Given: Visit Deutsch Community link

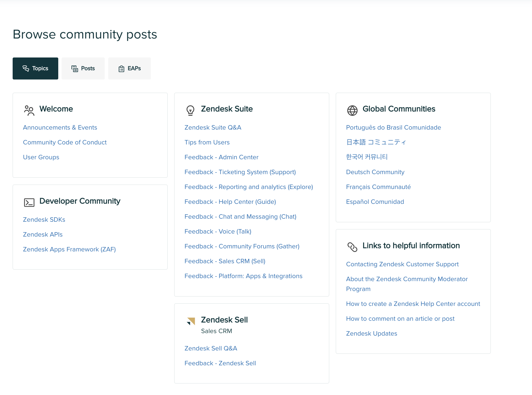Looking at the screenshot, I should click(375, 172).
